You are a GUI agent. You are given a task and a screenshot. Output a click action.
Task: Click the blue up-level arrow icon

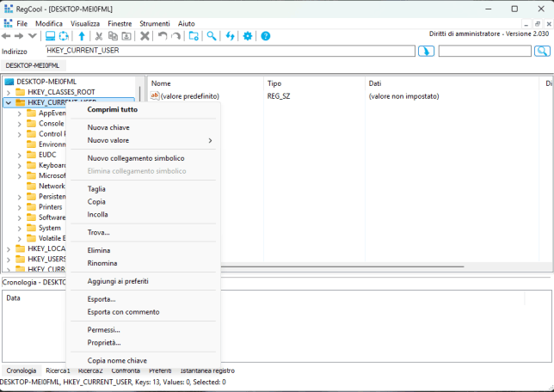pos(82,36)
